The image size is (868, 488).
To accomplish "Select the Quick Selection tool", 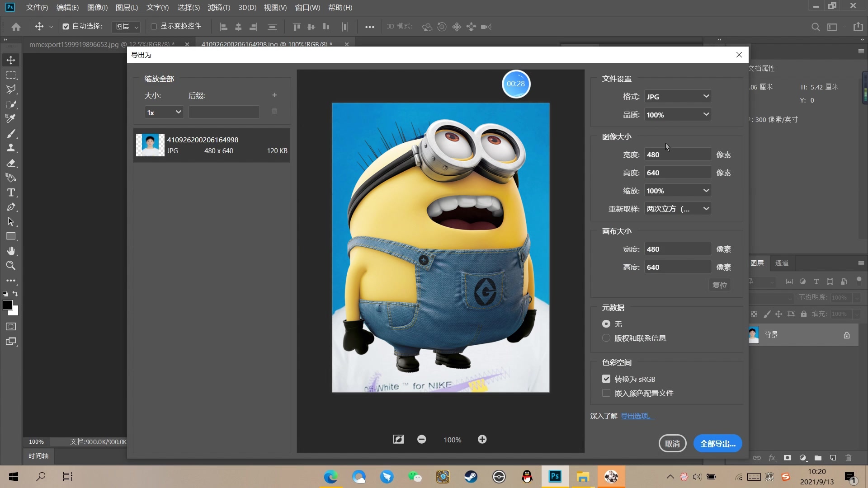I will click(11, 104).
